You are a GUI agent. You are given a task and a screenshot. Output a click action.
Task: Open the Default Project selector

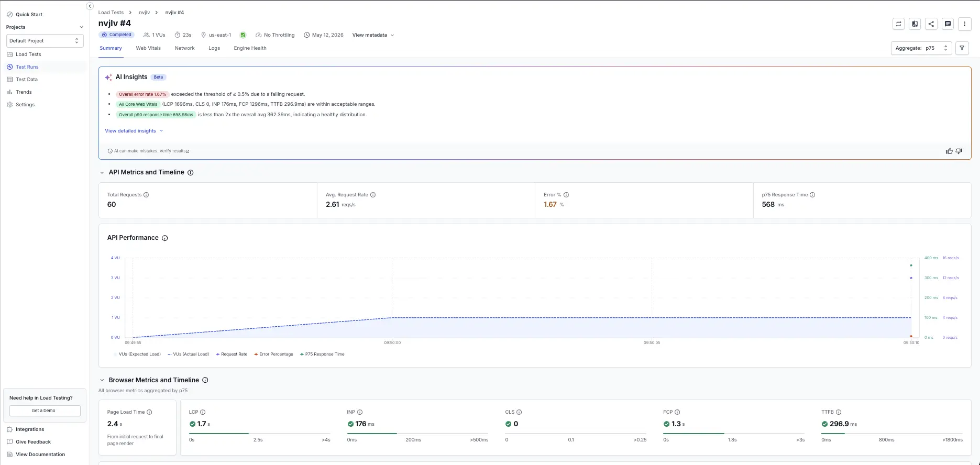(x=45, y=41)
